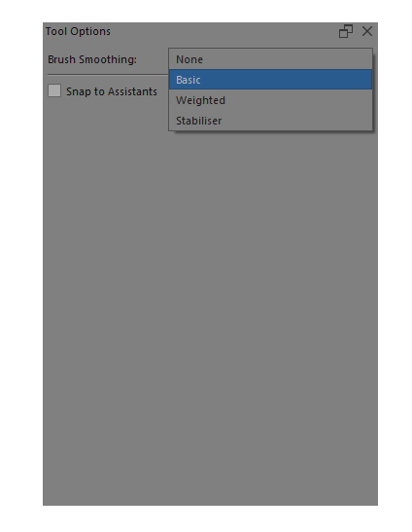Float the Tool Options docker
The height and width of the screenshot is (532, 412).
click(x=346, y=31)
